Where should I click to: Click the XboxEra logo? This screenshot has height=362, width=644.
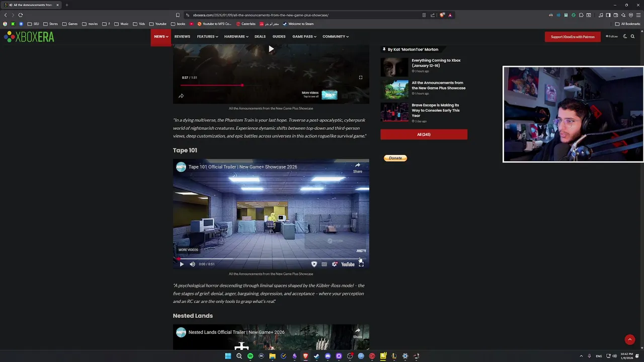pos(29,36)
